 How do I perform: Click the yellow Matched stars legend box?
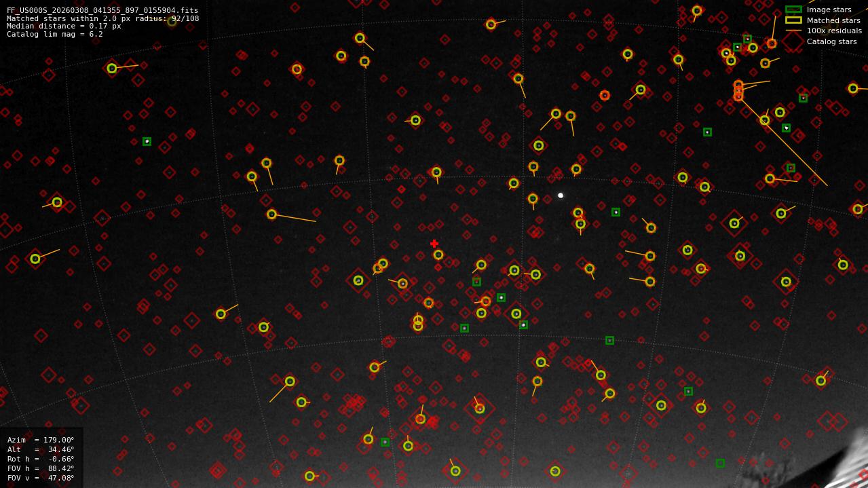point(793,20)
